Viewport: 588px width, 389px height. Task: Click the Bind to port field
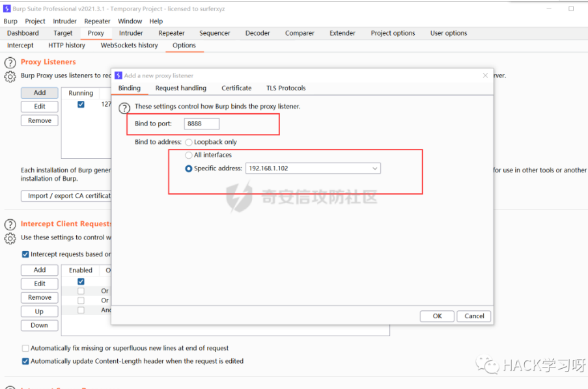[x=201, y=124]
